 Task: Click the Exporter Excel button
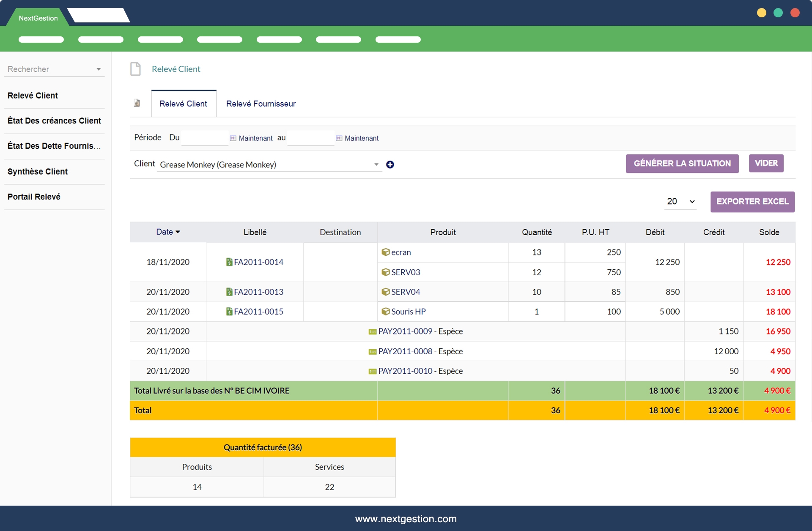click(752, 202)
